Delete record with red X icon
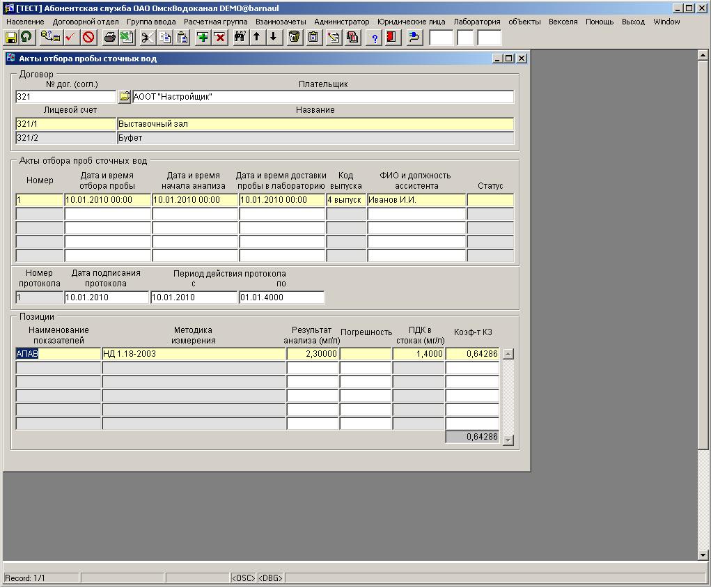 click(x=220, y=38)
